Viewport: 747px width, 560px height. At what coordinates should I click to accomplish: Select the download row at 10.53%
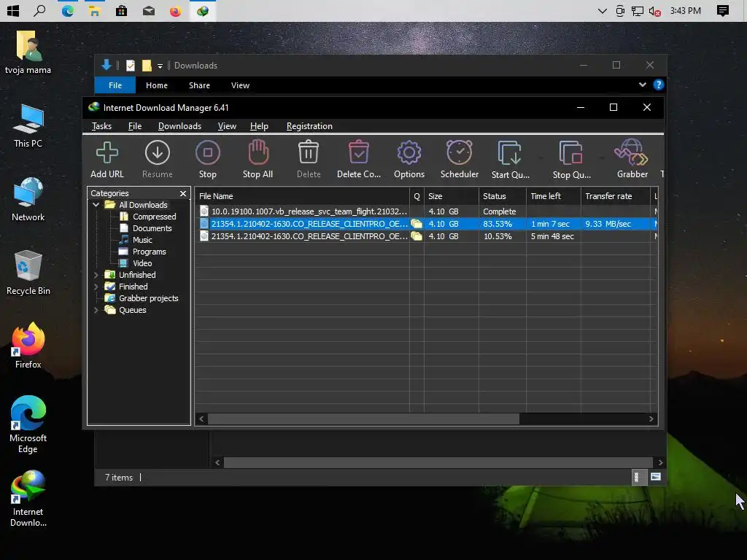pyautogui.click(x=426, y=236)
